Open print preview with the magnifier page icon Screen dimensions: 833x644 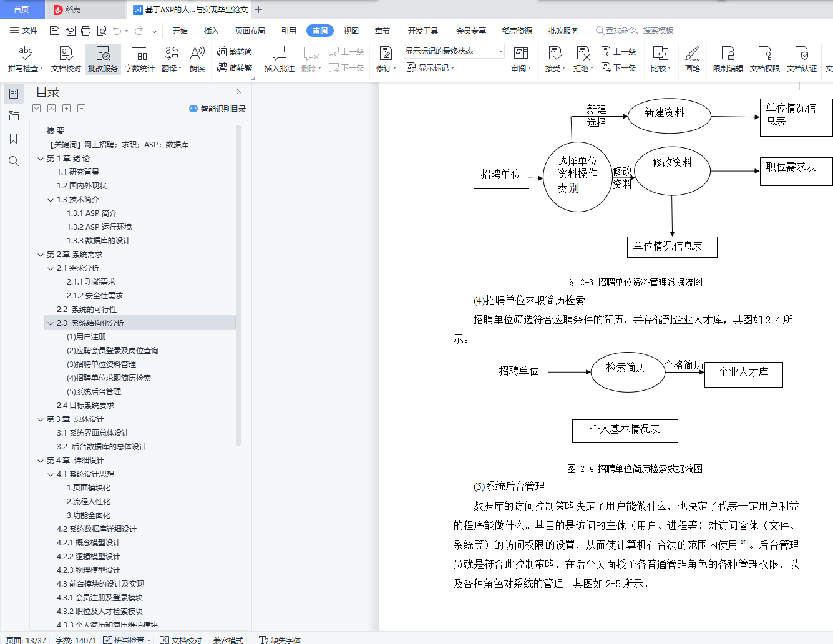click(102, 31)
